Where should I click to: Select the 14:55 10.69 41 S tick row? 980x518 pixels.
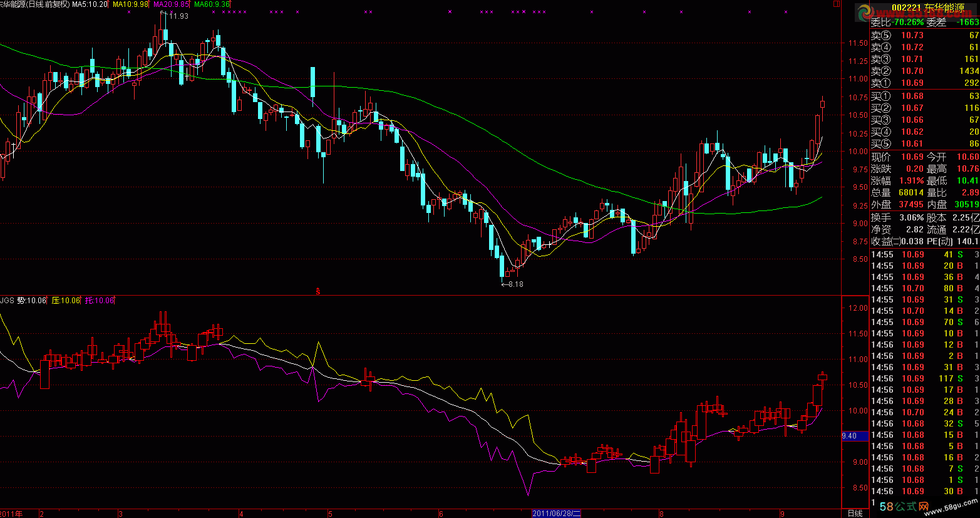pos(925,255)
